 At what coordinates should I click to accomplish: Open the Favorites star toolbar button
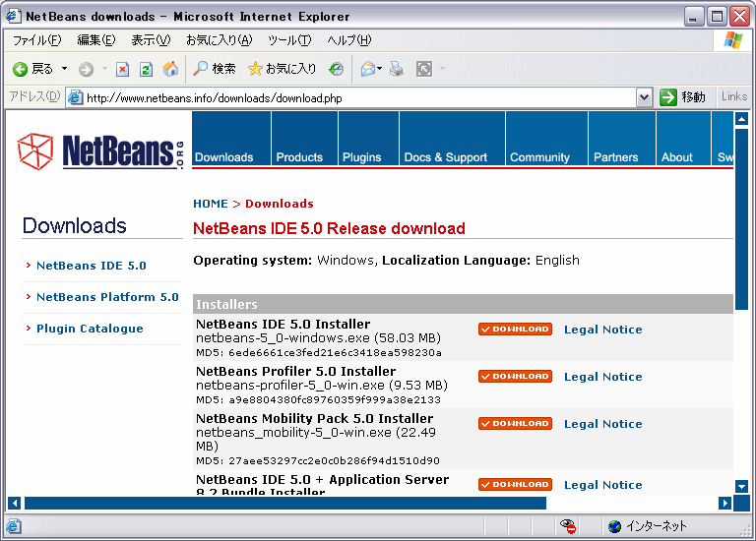coord(283,69)
